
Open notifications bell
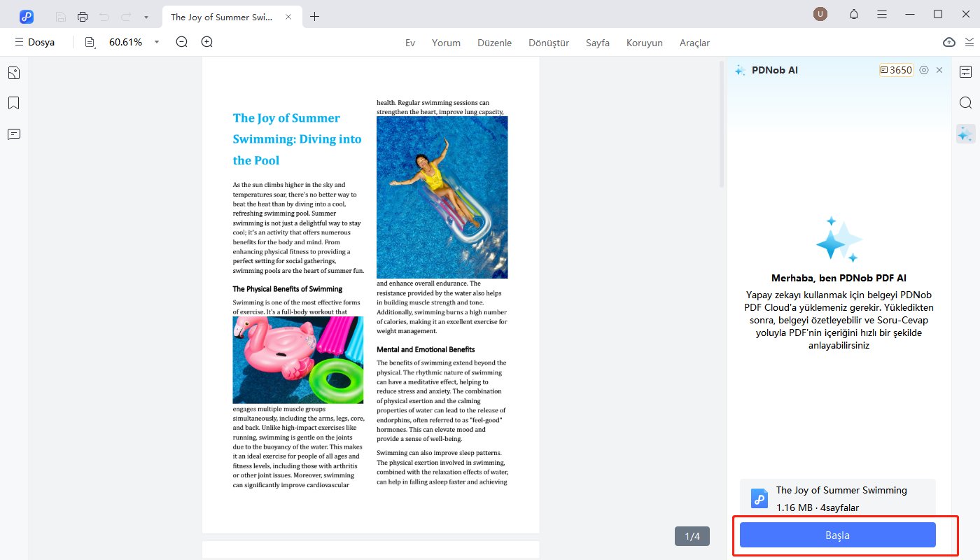point(854,15)
